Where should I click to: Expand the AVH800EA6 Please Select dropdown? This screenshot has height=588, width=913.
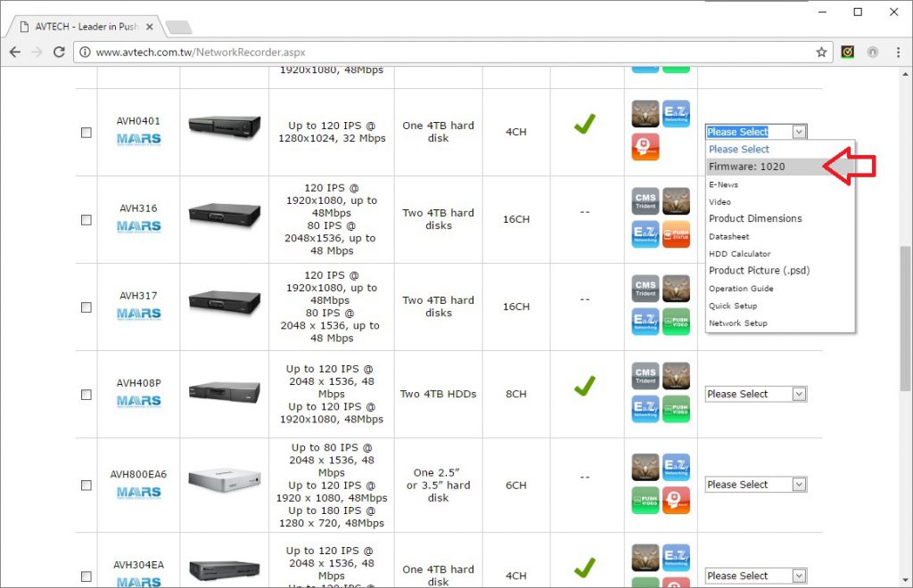(755, 485)
